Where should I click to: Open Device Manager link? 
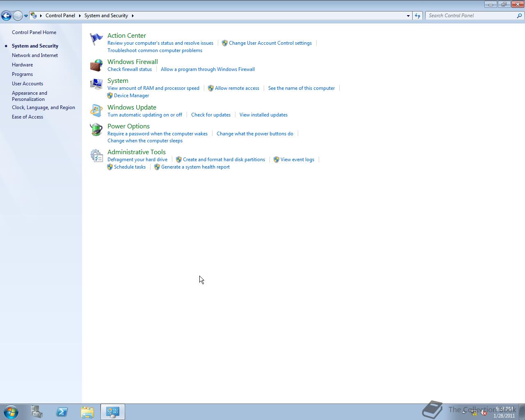coord(132,96)
